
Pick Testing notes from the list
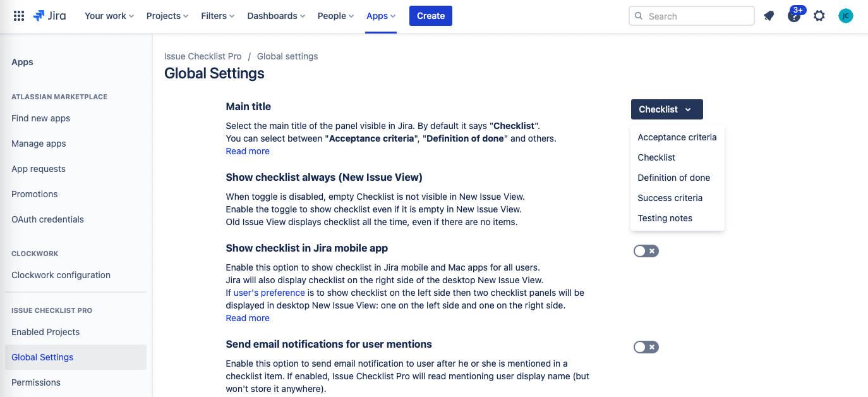(x=665, y=218)
